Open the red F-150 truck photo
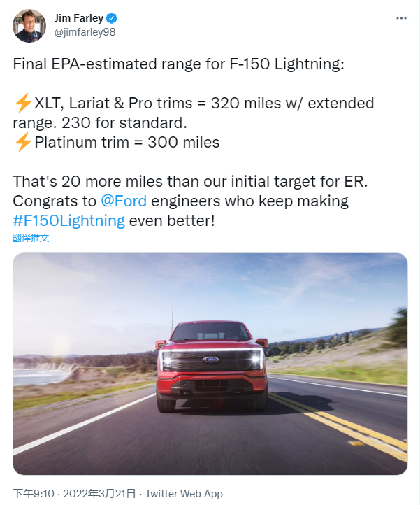 tap(210, 364)
